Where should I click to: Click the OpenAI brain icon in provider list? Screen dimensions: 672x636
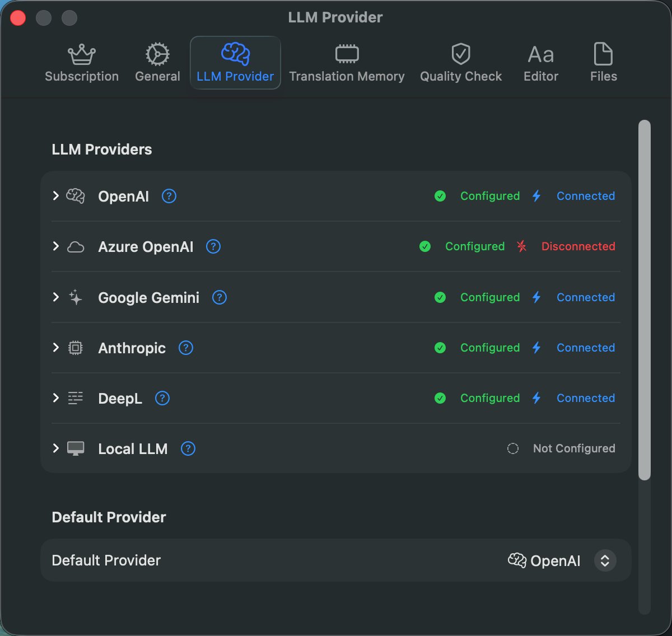click(x=76, y=196)
